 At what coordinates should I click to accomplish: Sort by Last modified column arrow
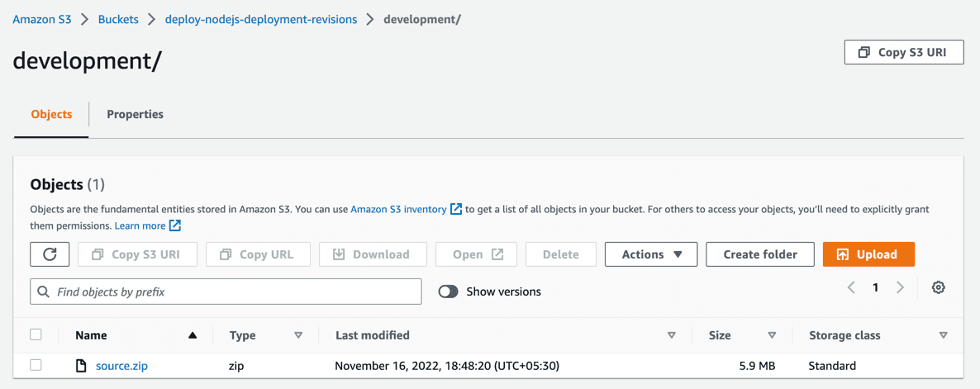click(672, 336)
